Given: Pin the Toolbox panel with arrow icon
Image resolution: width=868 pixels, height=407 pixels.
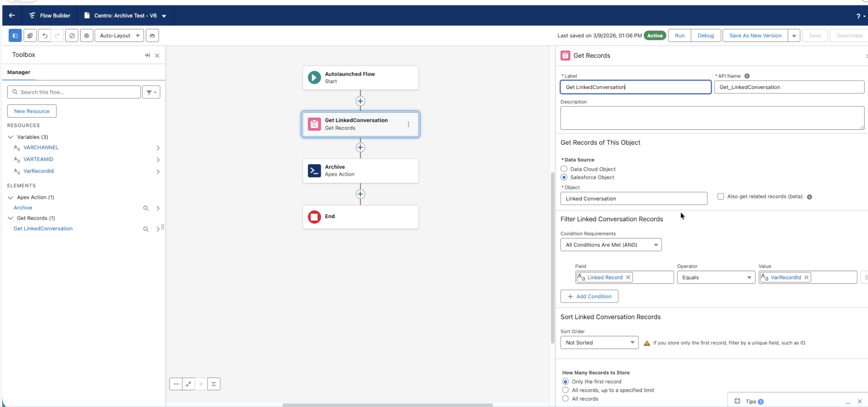Looking at the screenshot, I should tap(147, 55).
